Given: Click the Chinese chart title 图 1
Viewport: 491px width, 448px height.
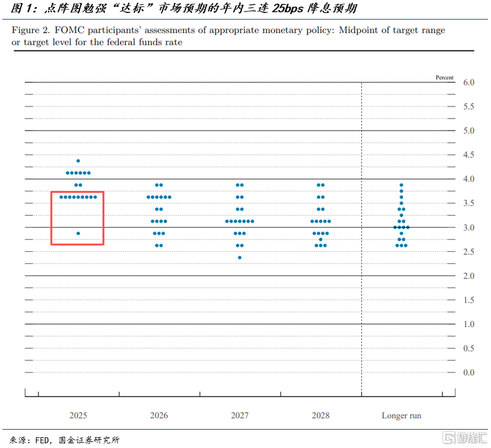Looking at the screenshot, I should (x=184, y=8).
